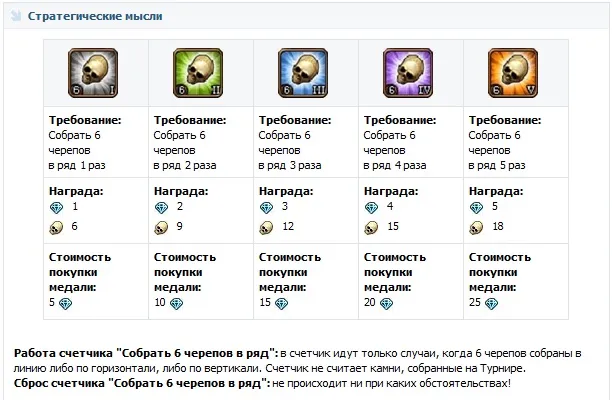Click the diamond icon beside medal cost 5
This screenshot has height=400, width=612.
click(x=65, y=302)
